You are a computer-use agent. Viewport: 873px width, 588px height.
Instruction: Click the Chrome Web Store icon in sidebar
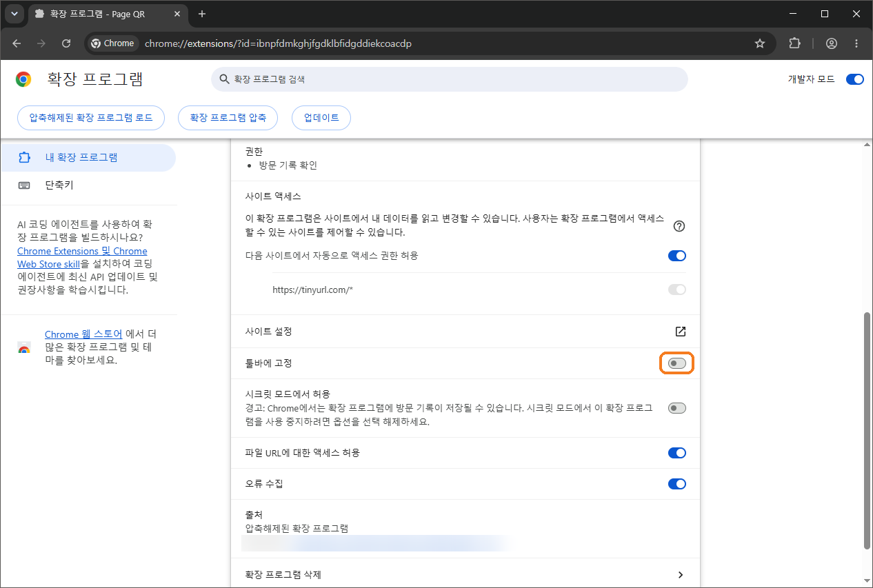(x=24, y=347)
